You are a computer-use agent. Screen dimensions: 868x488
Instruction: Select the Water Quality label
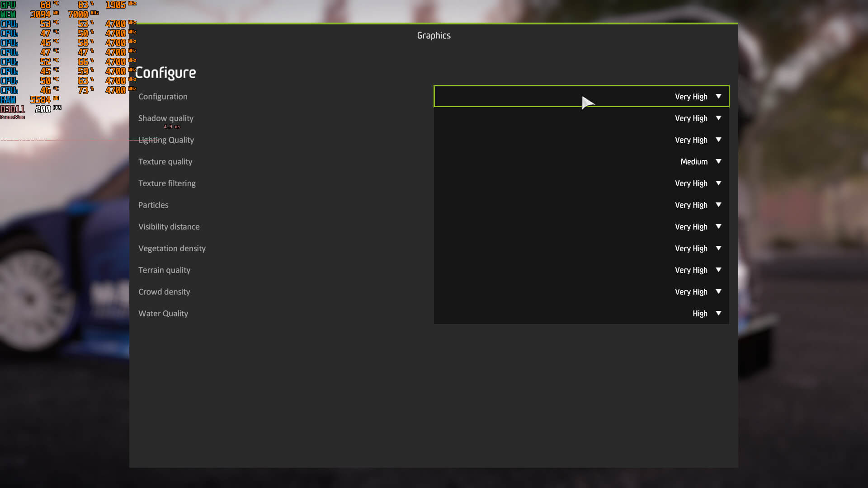point(163,314)
